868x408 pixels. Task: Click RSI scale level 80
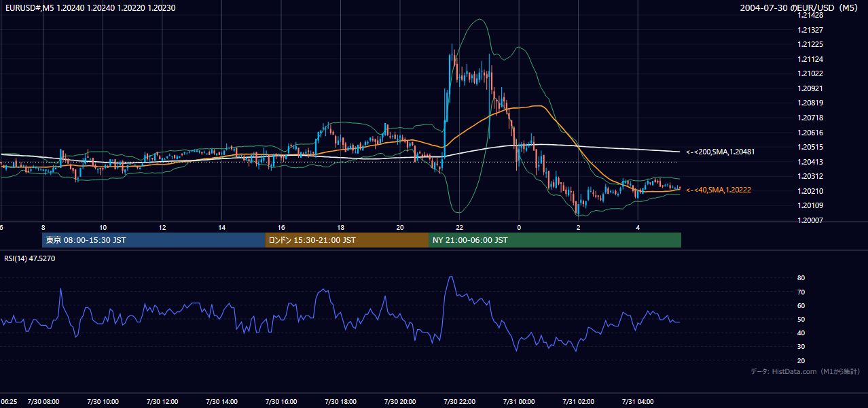(801, 278)
